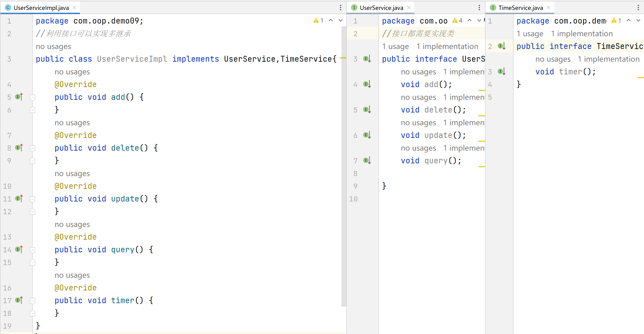Click implements gutter icon beside add() method

(x=19, y=97)
